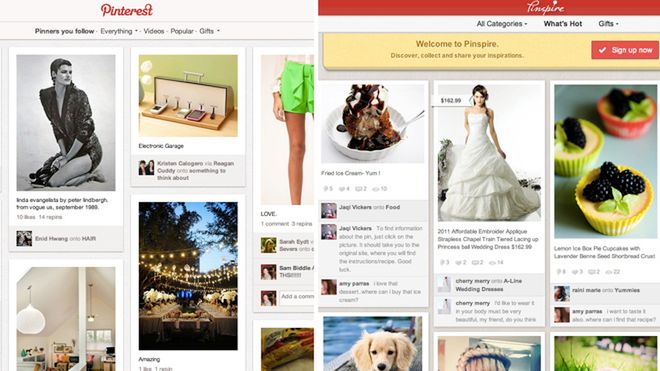Open the A-Line Wedding Dresses board
This screenshot has height=371, width=660.
[x=488, y=285]
